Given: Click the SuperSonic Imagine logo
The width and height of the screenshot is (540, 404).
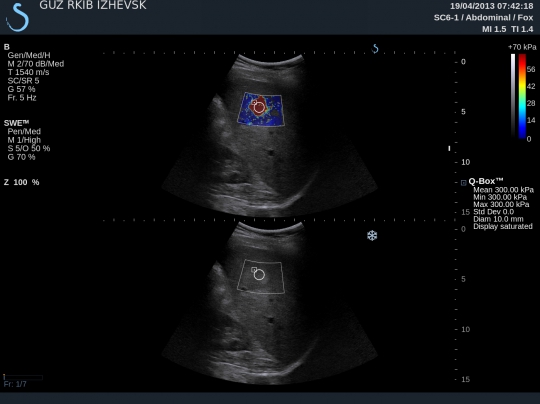Looking at the screenshot, I should [17, 17].
